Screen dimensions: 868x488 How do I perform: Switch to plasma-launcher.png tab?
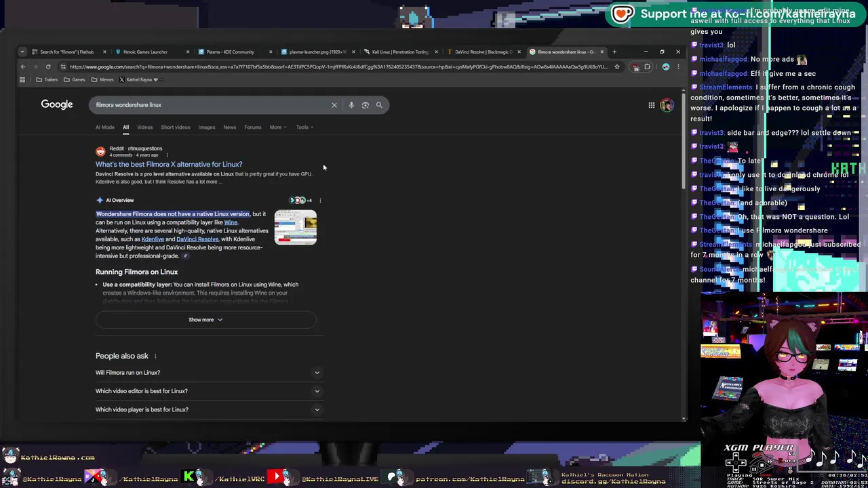click(317, 52)
